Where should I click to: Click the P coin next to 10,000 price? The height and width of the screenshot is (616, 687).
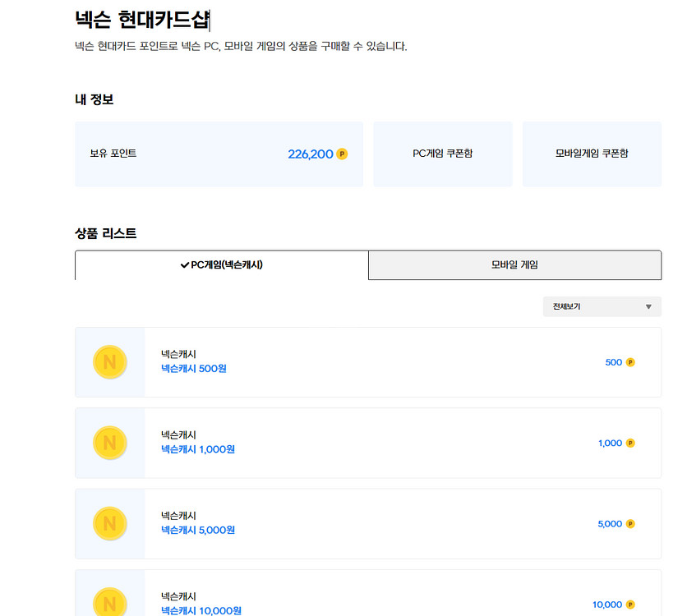tap(630, 605)
